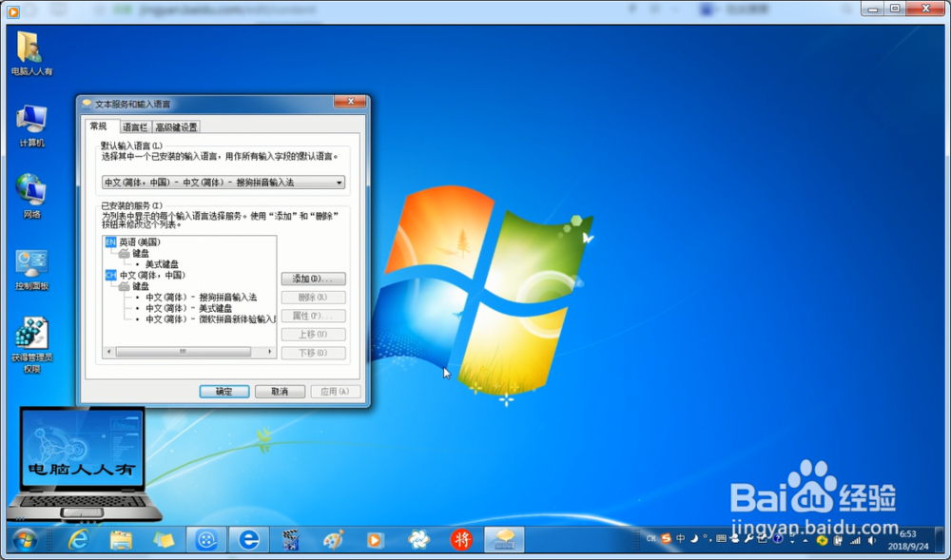
Task: Click the 添加(D)... button
Action: click(x=314, y=279)
